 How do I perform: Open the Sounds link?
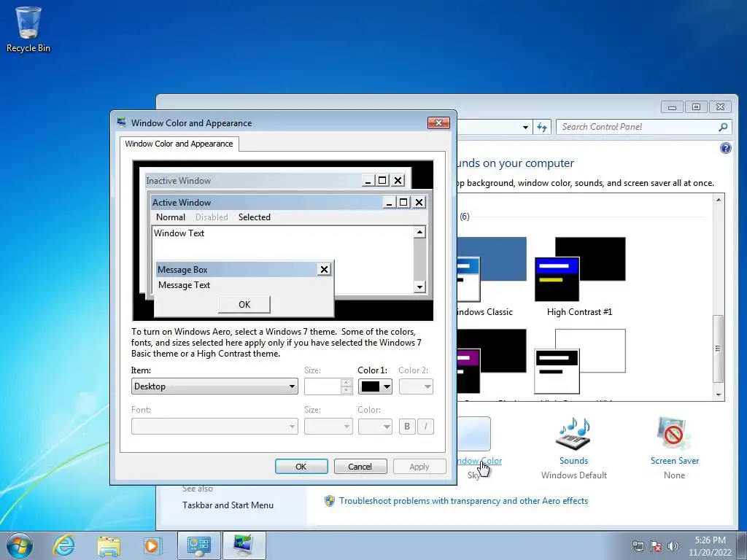(x=573, y=461)
